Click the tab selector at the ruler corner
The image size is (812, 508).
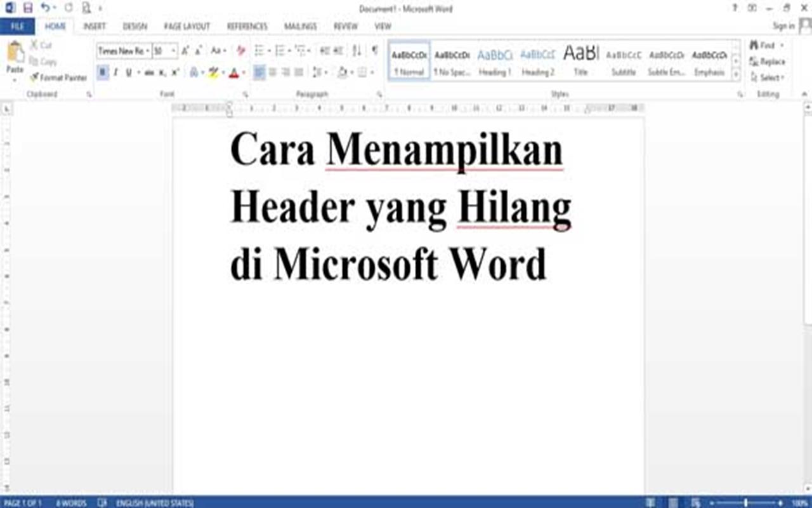[x=7, y=109]
